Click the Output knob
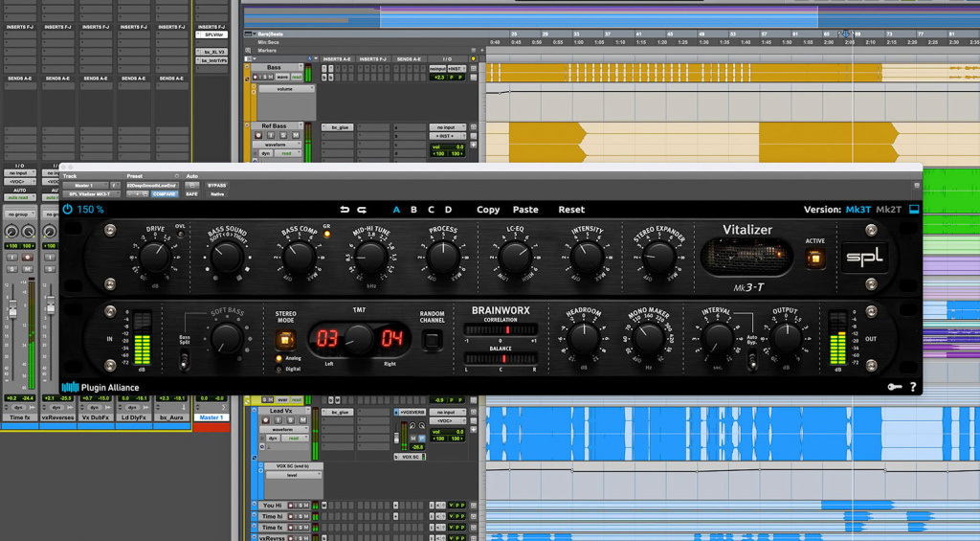Image resolution: width=980 pixels, height=541 pixels. click(787, 338)
